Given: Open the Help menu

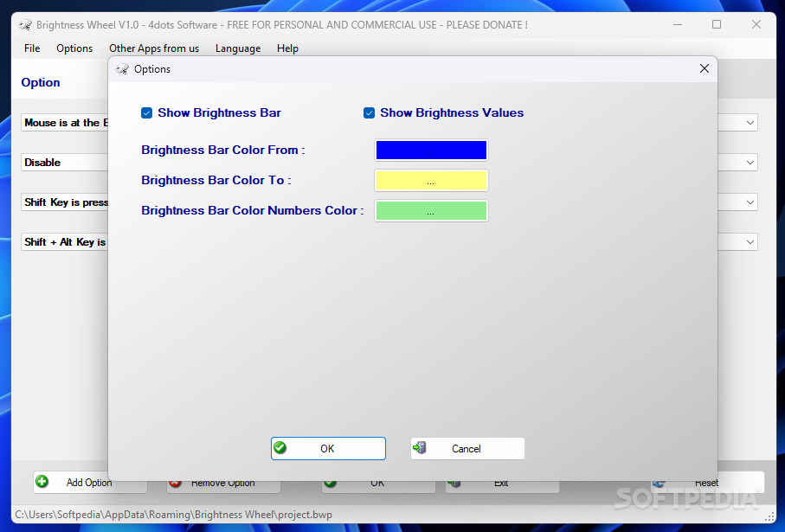Looking at the screenshot, I should [287, 48].
